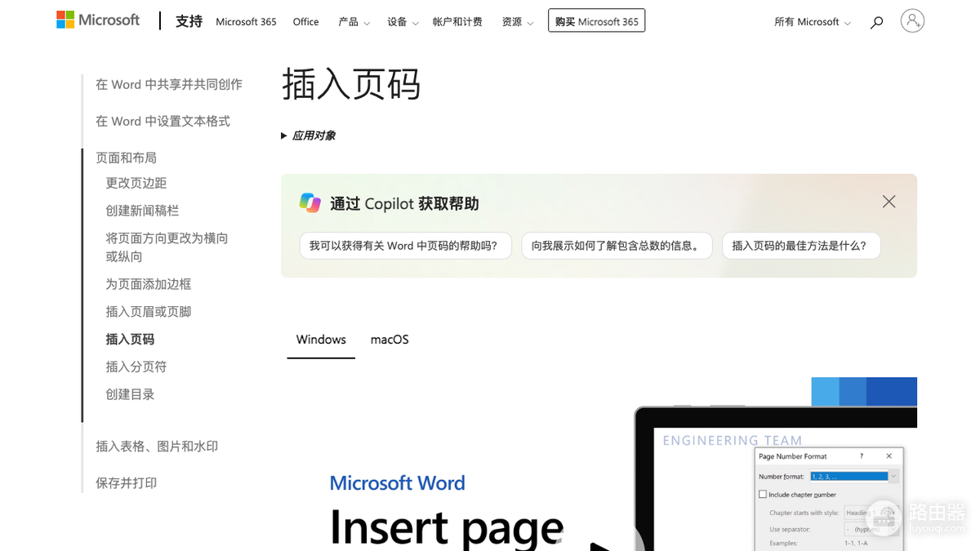Go to 为页面添加边框 article
This screenshot has width=980, height=551.
click(x=148, y=284)
